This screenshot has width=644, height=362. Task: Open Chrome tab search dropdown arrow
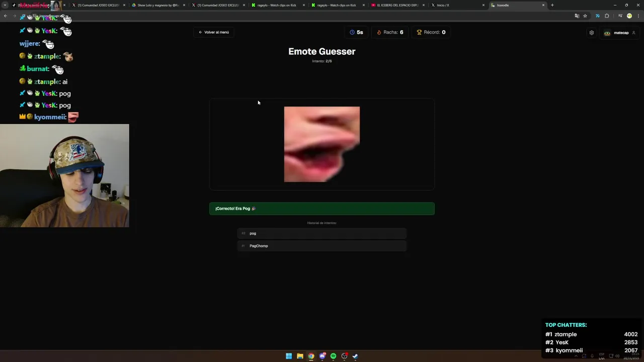(x=6, y=5)
